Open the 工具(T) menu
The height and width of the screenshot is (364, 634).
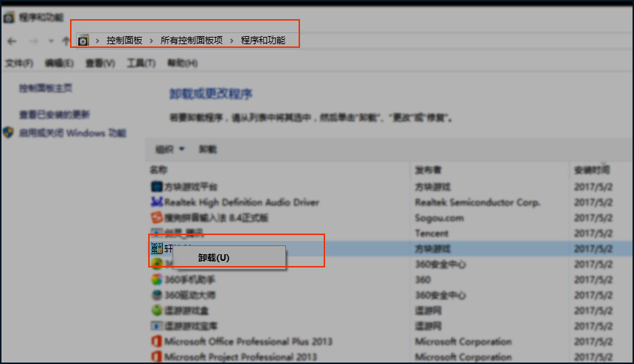point(141,64)
